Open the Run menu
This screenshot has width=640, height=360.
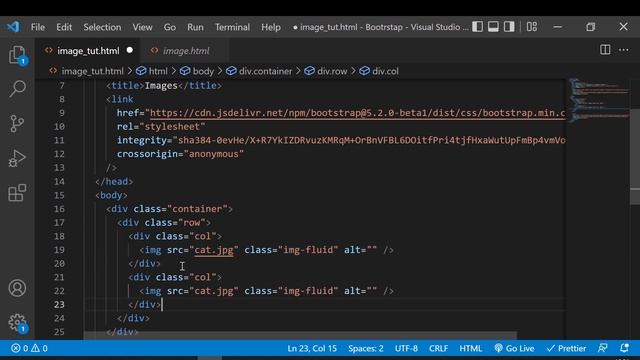[x=195, y=27]
